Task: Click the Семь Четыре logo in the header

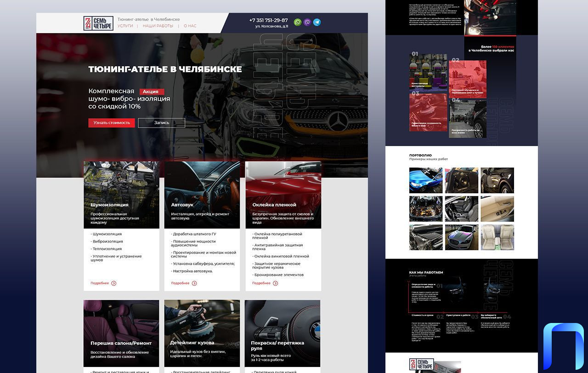Action: [x=98, y=23]
